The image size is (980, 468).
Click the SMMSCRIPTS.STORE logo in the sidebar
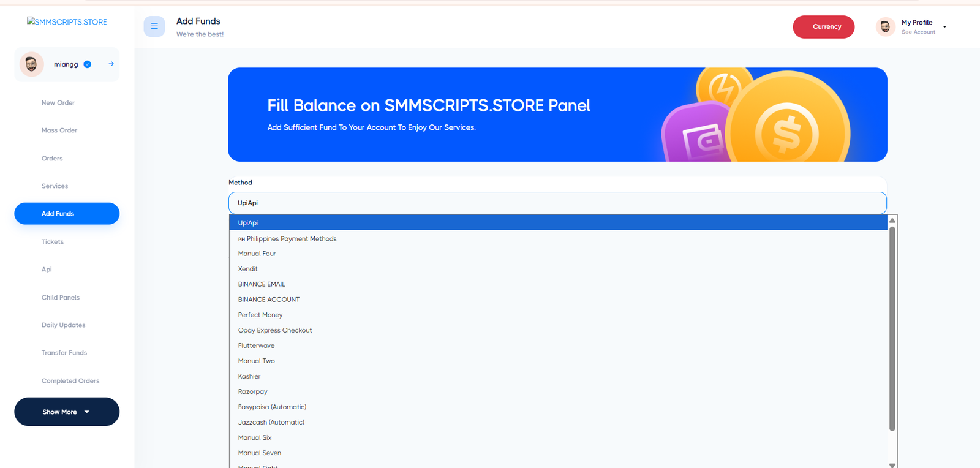point(67,21)
